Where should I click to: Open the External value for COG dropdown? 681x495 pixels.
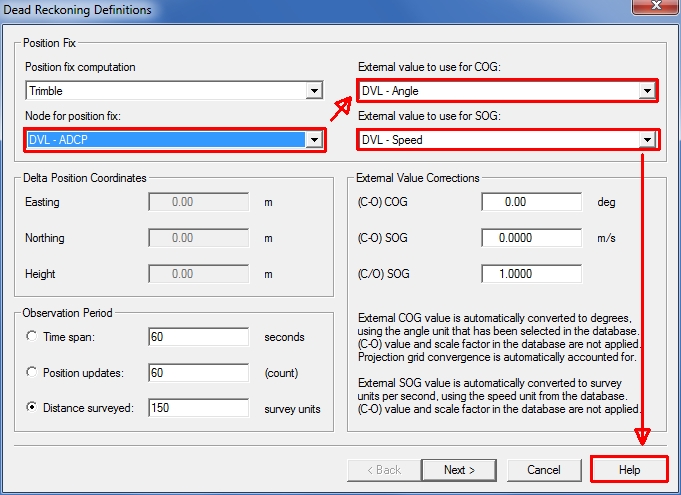507,91
